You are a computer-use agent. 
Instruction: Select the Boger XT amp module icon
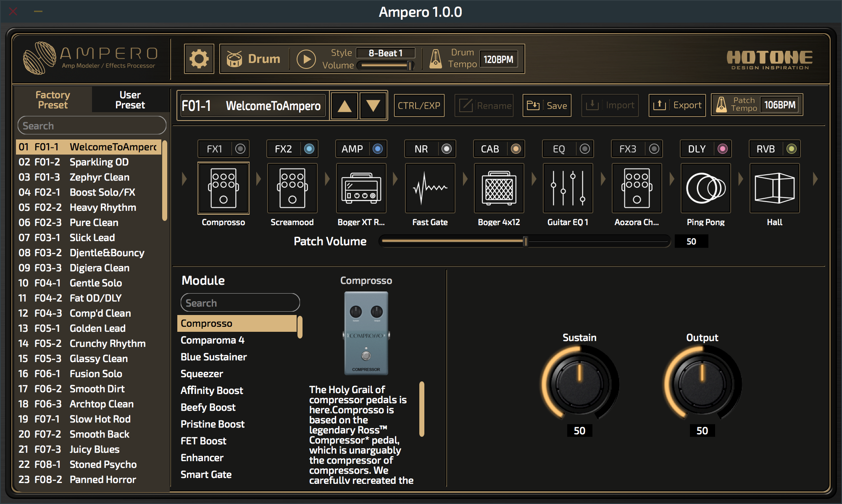point(361,189)
